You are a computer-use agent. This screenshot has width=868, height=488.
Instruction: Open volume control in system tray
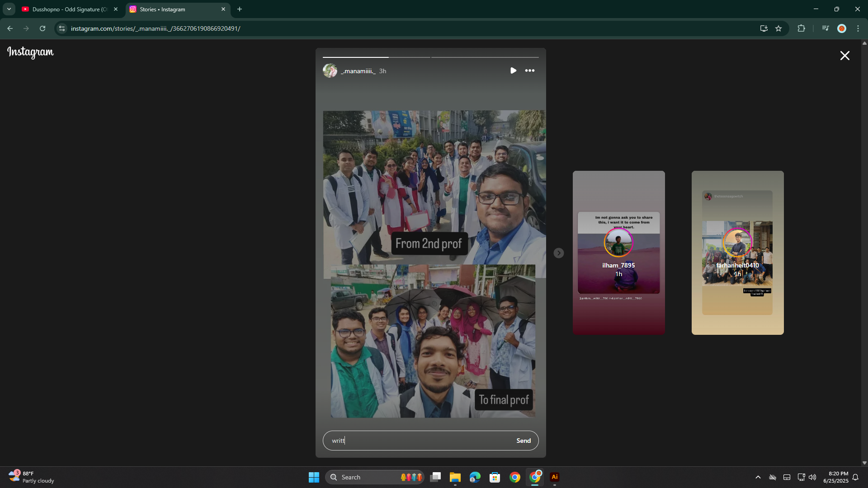coord(812,477)
